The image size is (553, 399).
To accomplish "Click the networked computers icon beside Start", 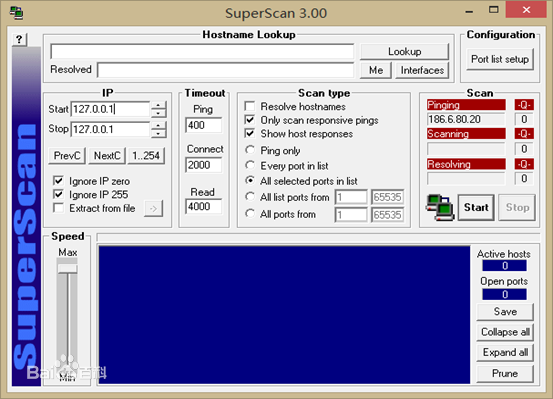I will (440, 207).
